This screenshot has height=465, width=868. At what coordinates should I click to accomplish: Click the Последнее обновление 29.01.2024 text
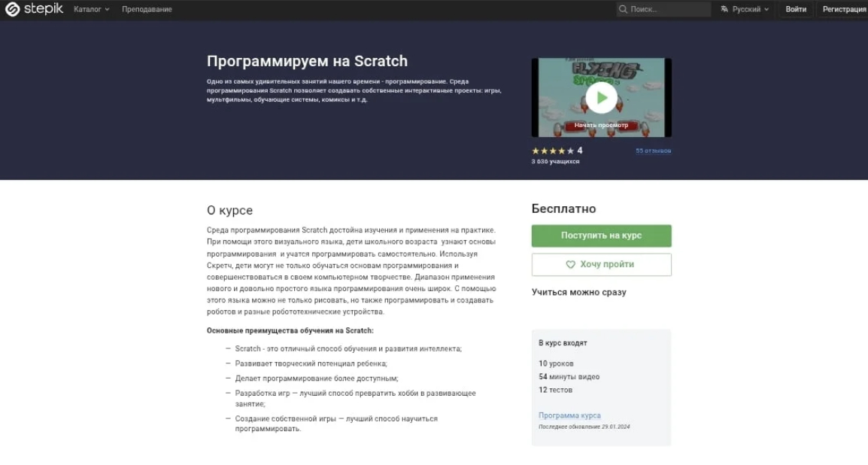(x=584, y=427)
